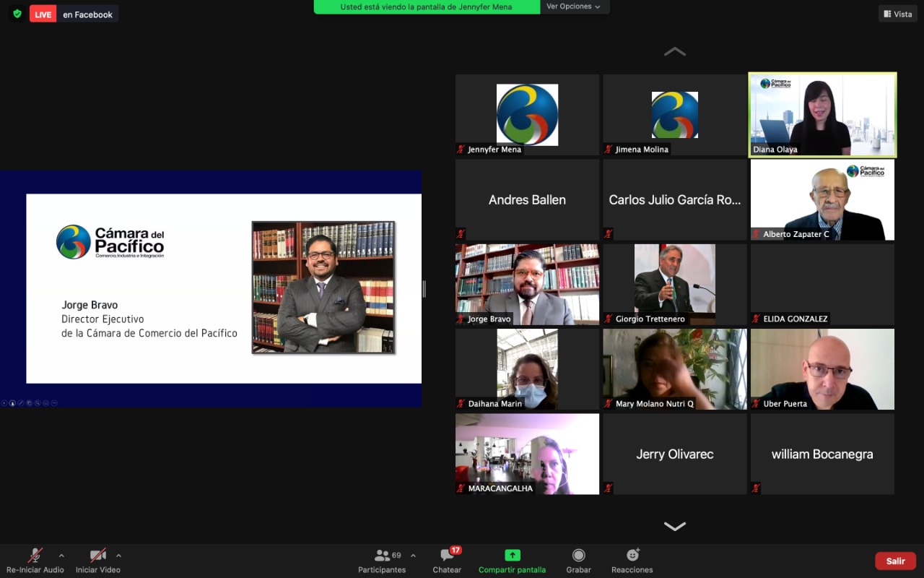Click the LIVE en Facebook indicator
Viewport: 924px width, 578px height.
coord(74,14)
